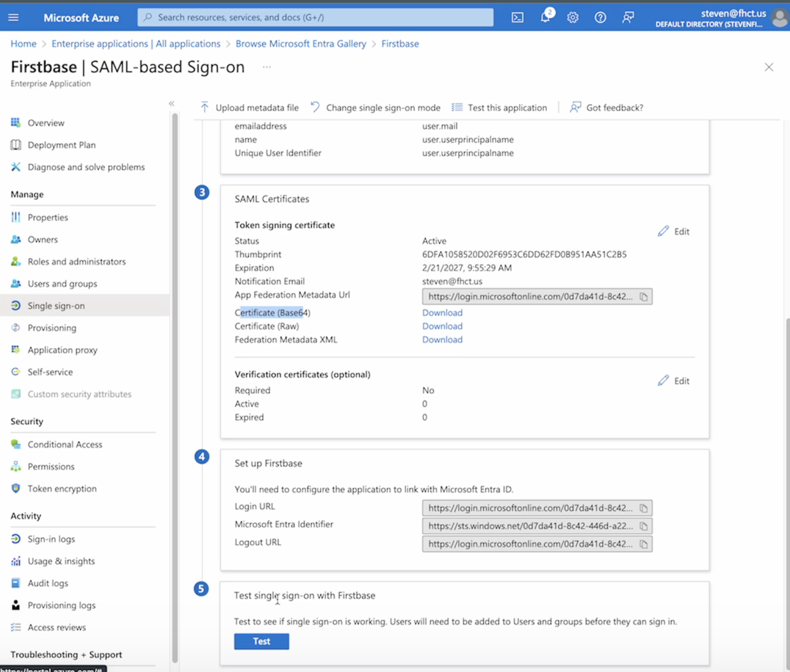Click Upload metadata file
The image size is (790, 672).
250,107
